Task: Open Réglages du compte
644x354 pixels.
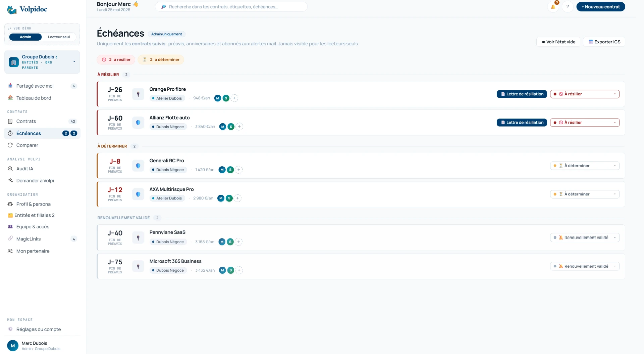Action: pos(42,329)
